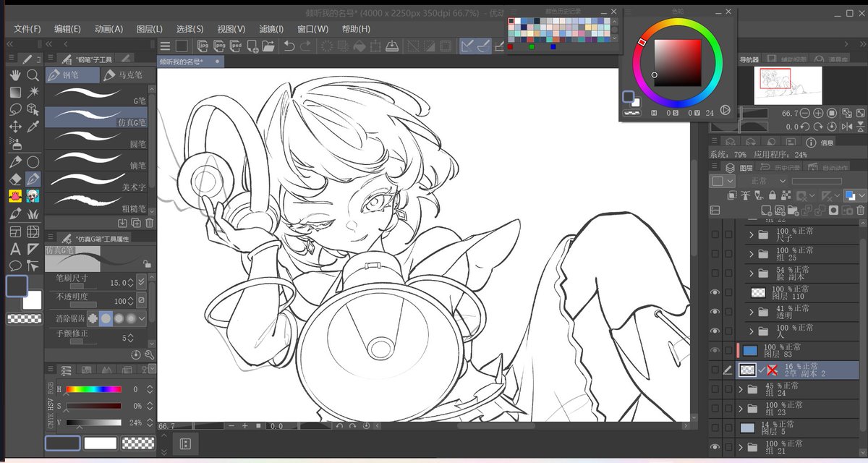Expand the 尺子 layer folder
868x463 pixels.
tap(752, 234)
